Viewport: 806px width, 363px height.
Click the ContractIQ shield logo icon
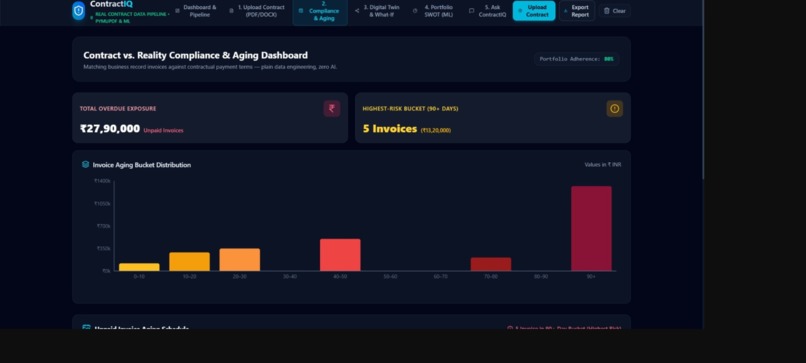tap(79, 11)
